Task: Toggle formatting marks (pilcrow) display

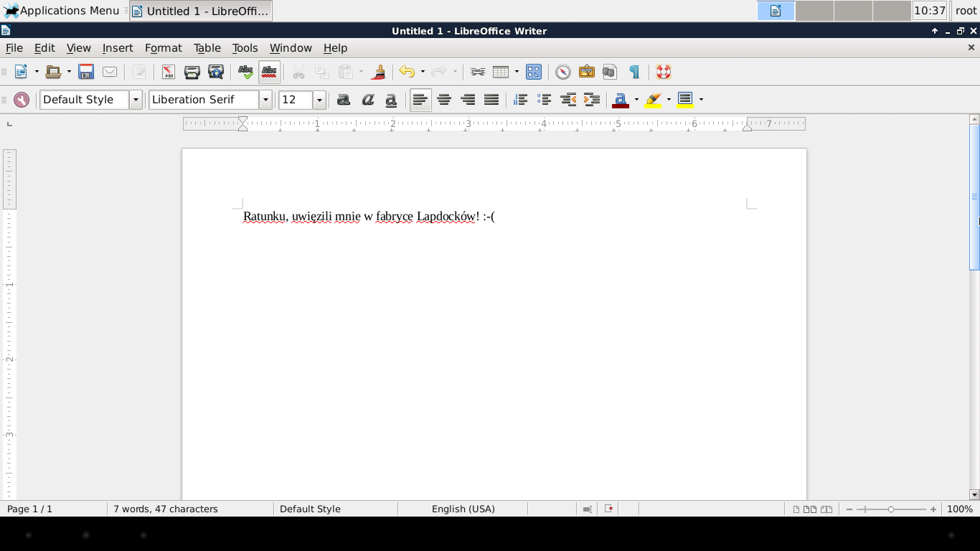Action: [634, 72]
